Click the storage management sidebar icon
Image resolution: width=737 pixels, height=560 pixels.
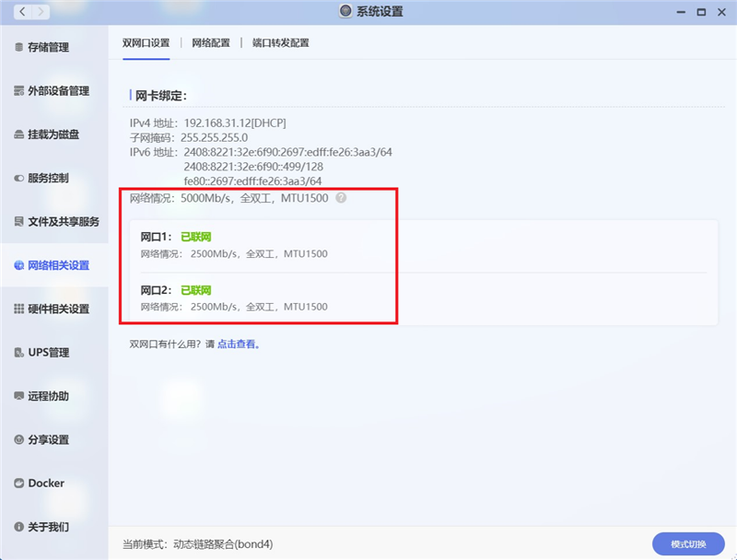[18, 47]
